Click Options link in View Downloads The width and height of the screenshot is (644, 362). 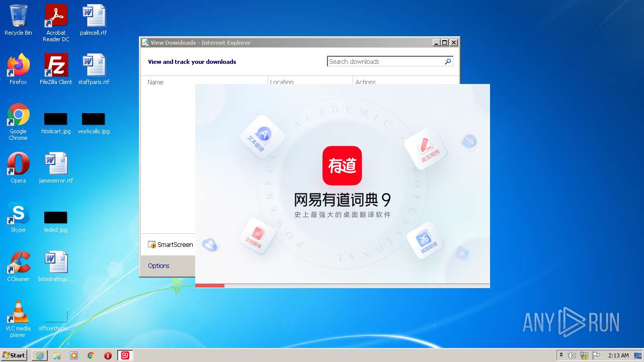click(158, 266)
